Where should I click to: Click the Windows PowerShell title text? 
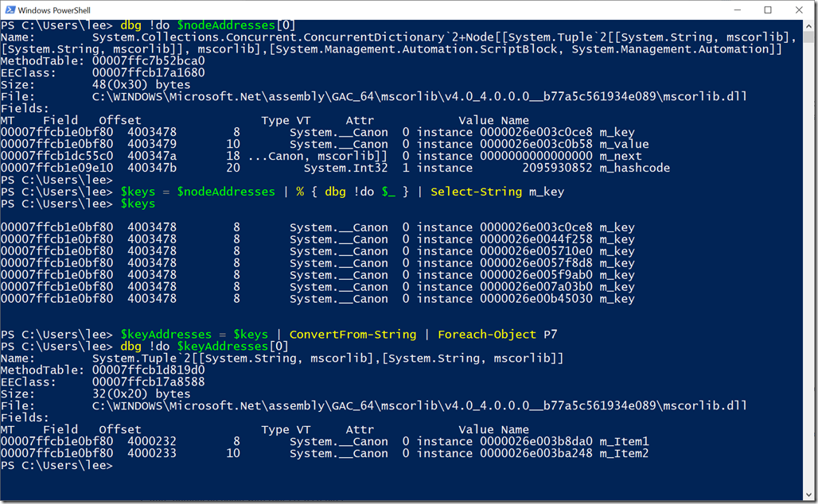(54, 10)
